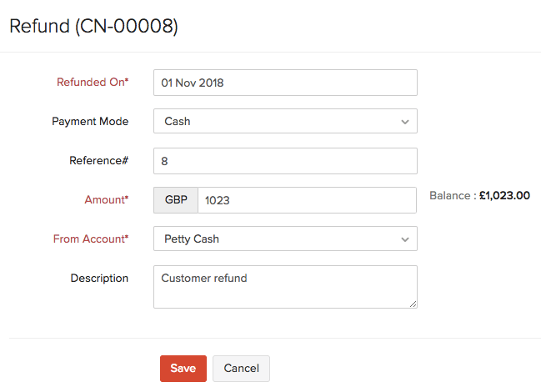This screenshot has width=541, height=392.
Task: Click the Reference# label
Action: pos(98,161)
